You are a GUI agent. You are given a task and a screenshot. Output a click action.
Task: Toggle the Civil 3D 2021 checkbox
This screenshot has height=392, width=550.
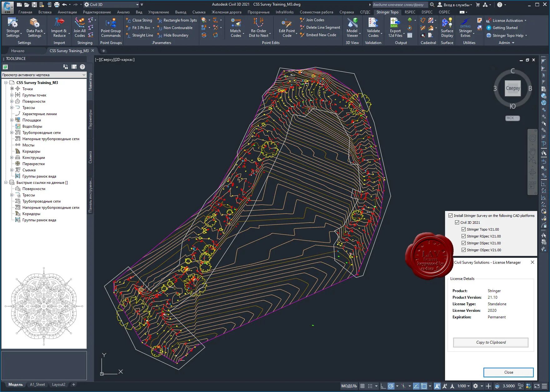coord(457,223)
